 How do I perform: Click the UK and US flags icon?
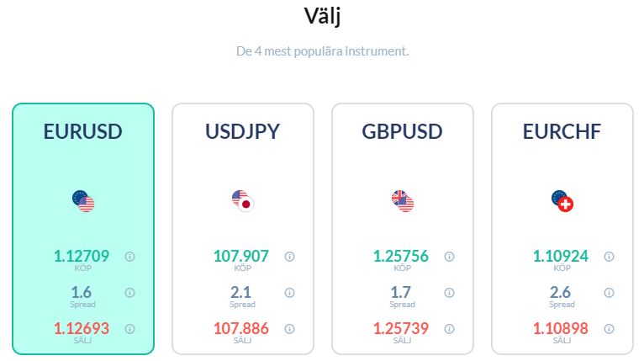click(x=403, y=201)
